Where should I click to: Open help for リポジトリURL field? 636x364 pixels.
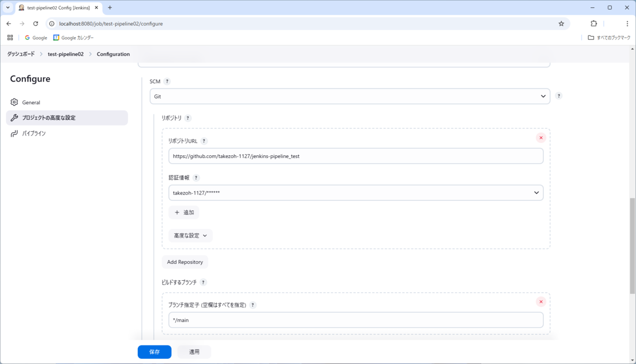(204, 141)
